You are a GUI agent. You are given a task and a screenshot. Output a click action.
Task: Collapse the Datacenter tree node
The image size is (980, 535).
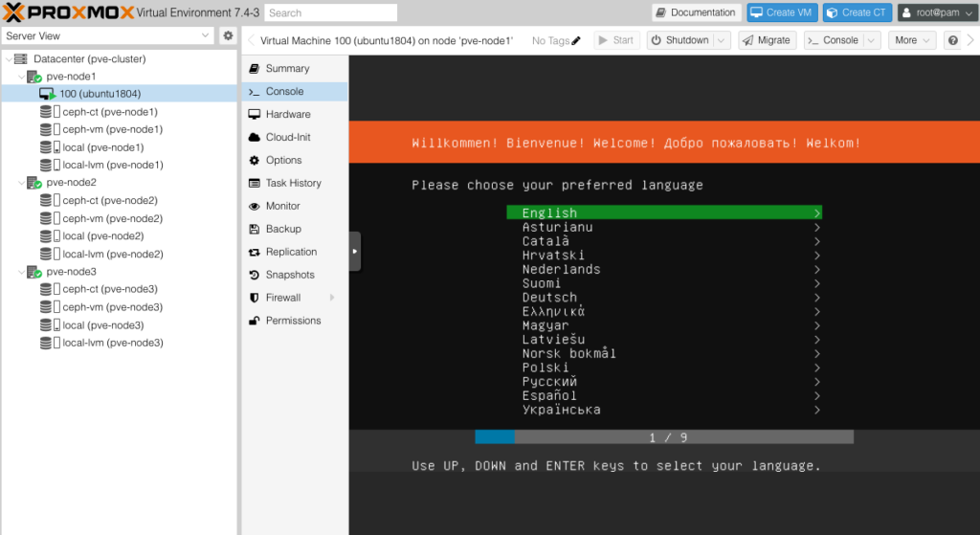[9, 58]
